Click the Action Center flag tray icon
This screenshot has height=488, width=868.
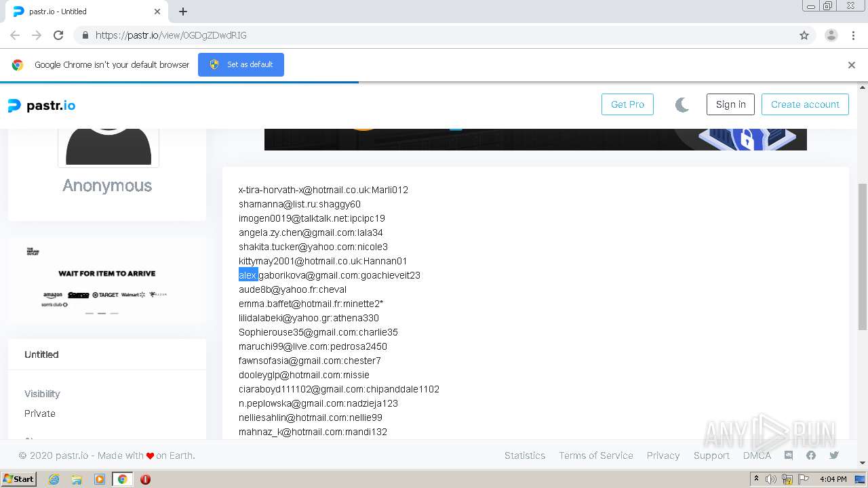tap(804, 479)
